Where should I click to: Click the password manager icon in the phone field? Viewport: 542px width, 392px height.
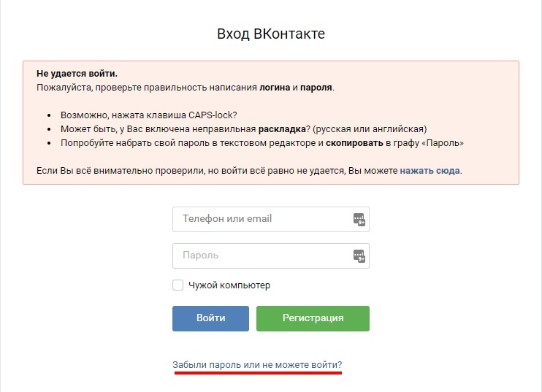[x=359, y=219]
